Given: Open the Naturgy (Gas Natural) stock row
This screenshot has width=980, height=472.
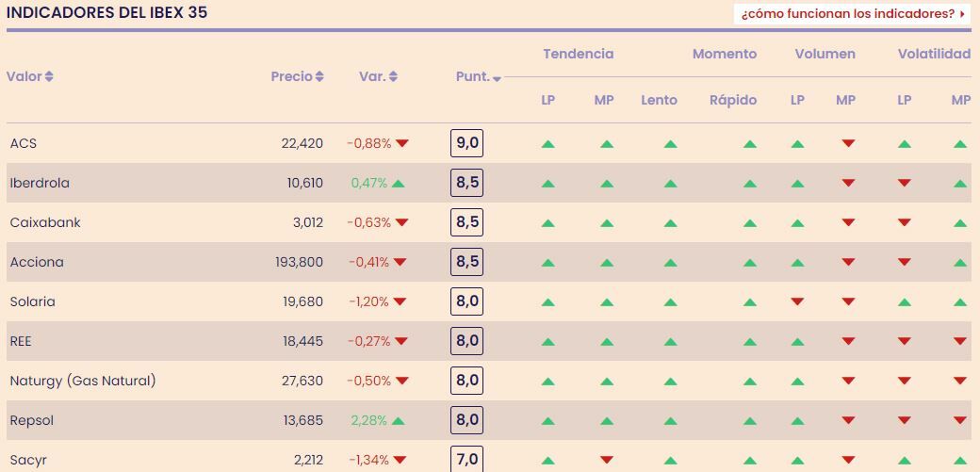Looking at the screenshot, I should pyautogui.click(x=83, y=381).
